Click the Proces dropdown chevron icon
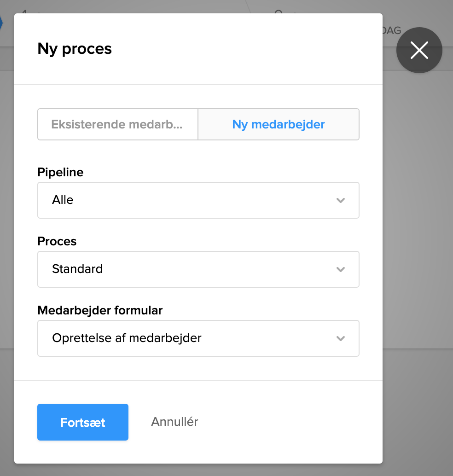Screen dimensions: 453x476 [341, 269]
